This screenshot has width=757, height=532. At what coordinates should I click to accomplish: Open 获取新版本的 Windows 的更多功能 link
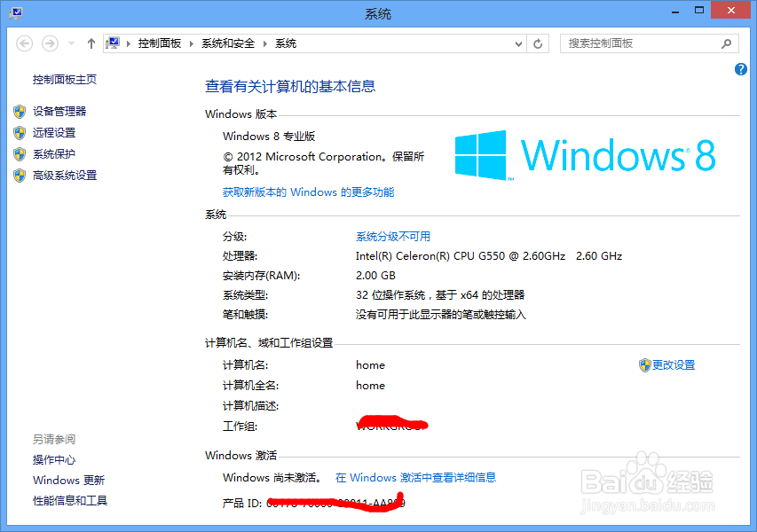click(309, 192)
